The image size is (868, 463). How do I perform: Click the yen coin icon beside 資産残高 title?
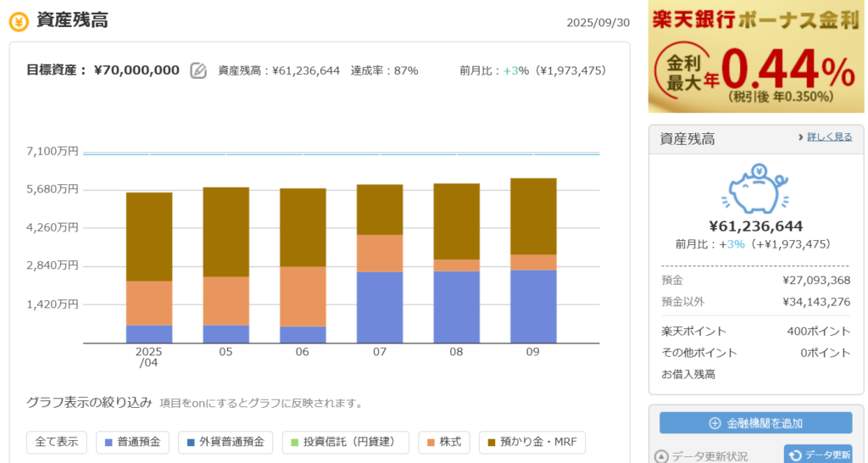pos(19,21)
